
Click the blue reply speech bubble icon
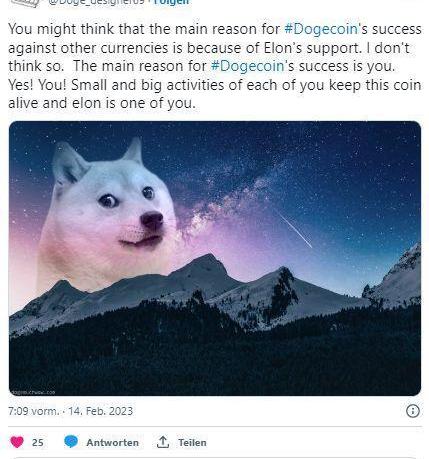71,442
